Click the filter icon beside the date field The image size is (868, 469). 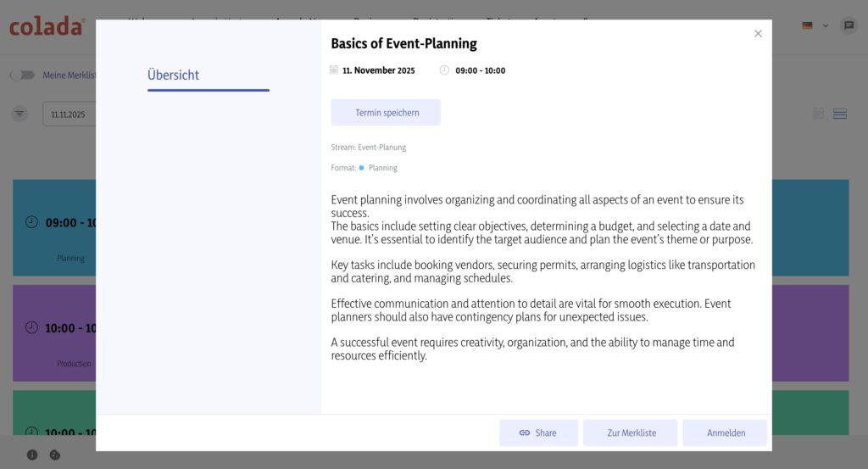(x=19, y=114)
